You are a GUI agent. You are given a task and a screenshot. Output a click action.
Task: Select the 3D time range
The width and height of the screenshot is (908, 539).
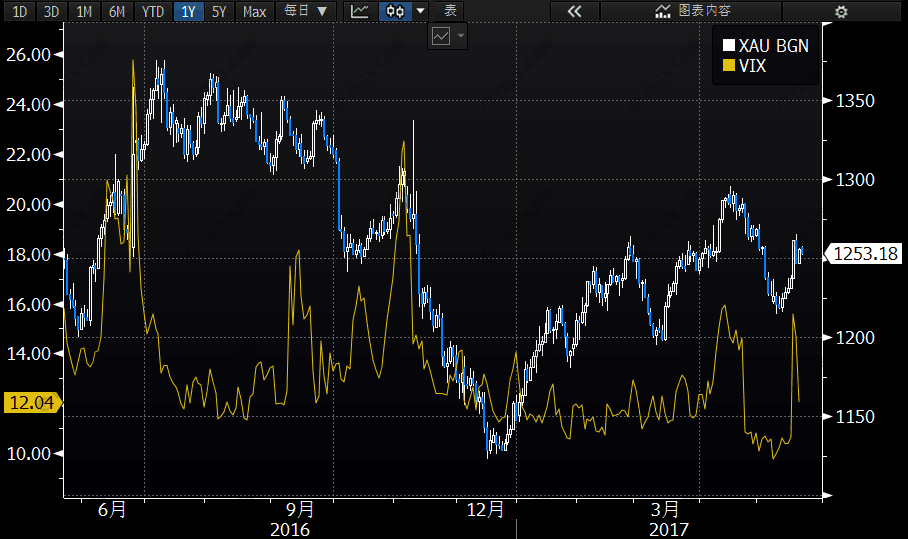[x=52, y=11]
